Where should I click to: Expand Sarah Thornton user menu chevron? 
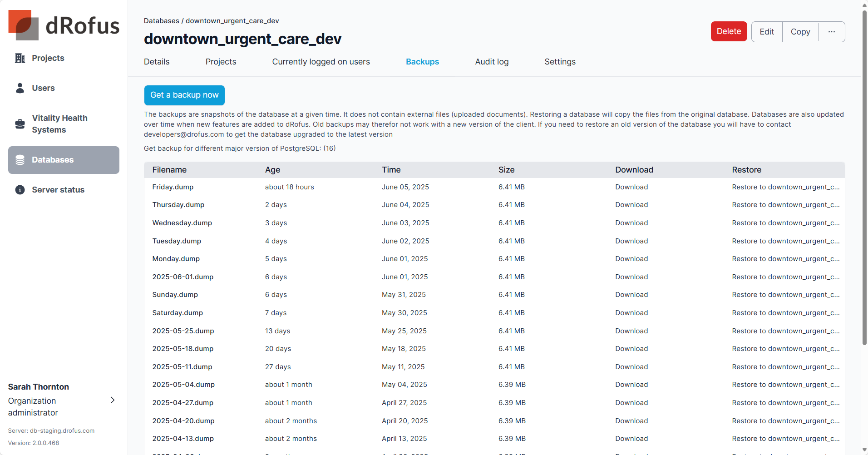113,400
